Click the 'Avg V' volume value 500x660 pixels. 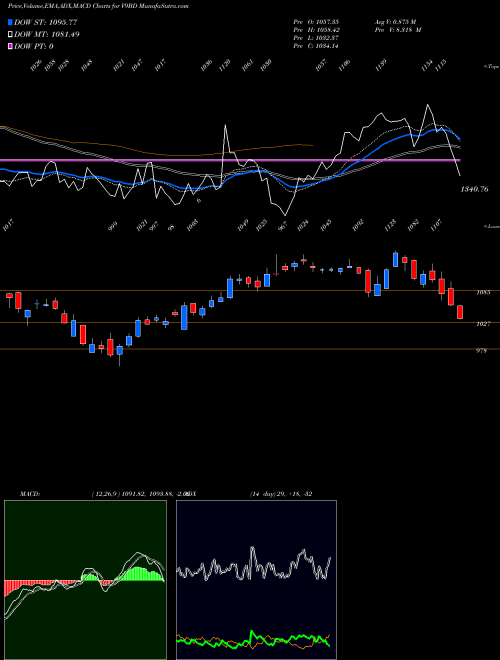395,21
